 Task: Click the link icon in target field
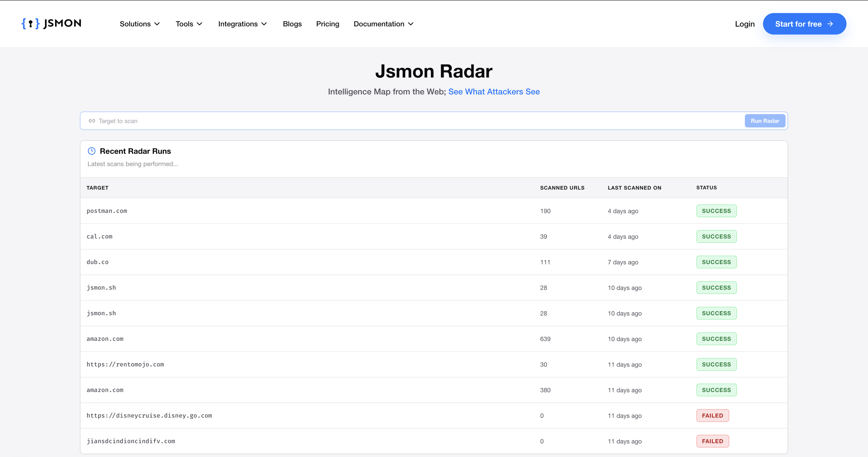92,121
